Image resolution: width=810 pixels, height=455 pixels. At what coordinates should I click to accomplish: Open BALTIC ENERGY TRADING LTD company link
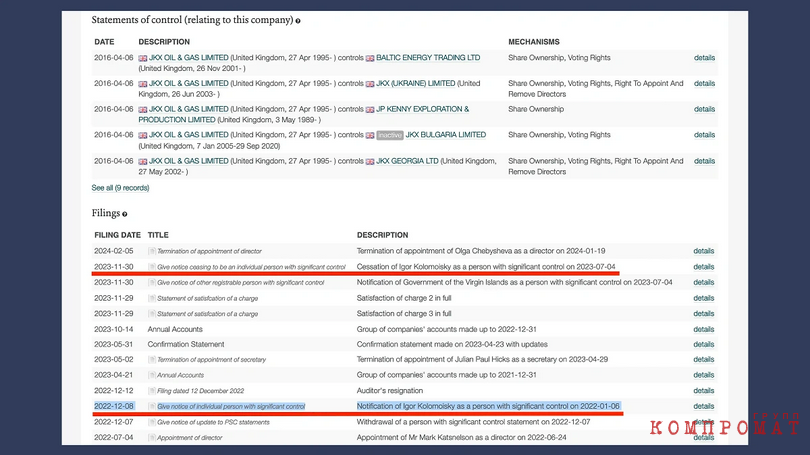click(428, 58)
